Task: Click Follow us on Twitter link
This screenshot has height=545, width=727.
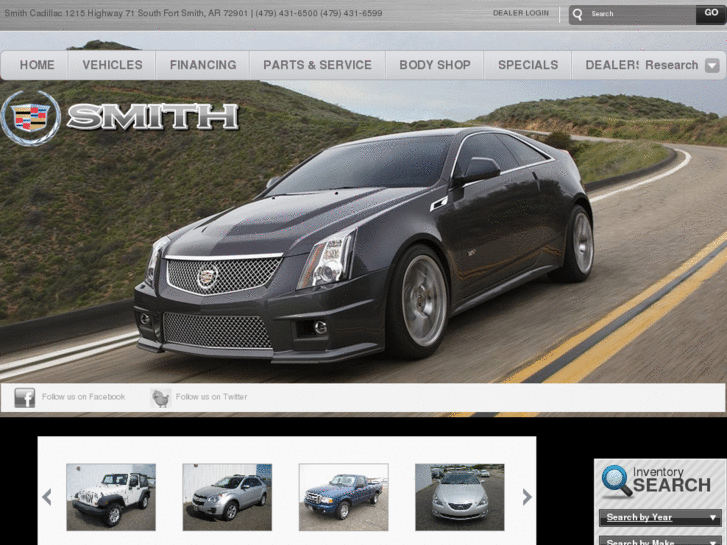Action: [211, 397]
